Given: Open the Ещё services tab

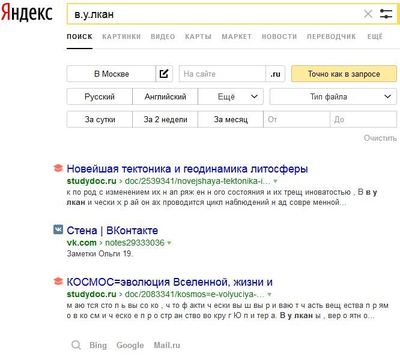Looking at the screenshot, I should point(375,37).
